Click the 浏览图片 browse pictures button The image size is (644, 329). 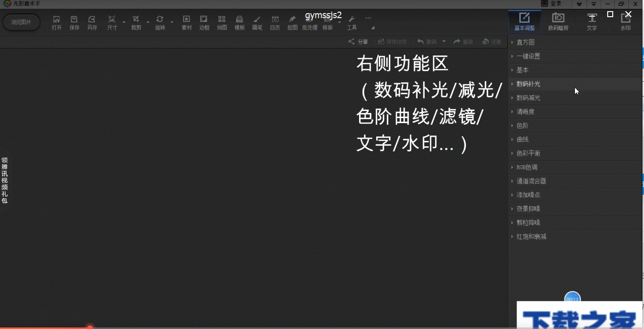pyautogui.click(x=21, y=22)
